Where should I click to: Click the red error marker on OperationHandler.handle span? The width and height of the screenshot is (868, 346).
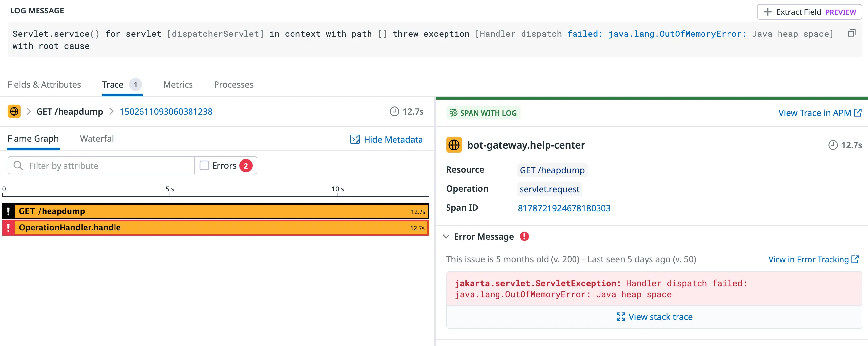(8, 227)
